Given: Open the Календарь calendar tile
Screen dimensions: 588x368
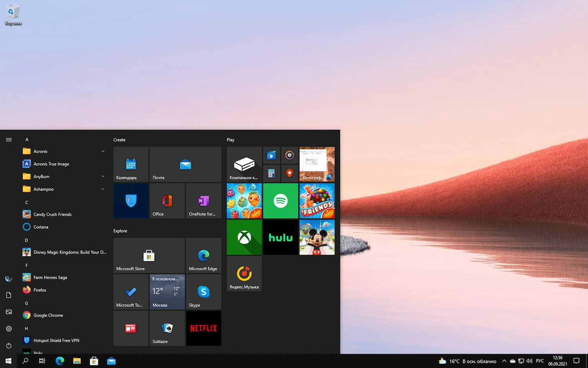Looking at the screenshot, I should (x=131, y=164).
